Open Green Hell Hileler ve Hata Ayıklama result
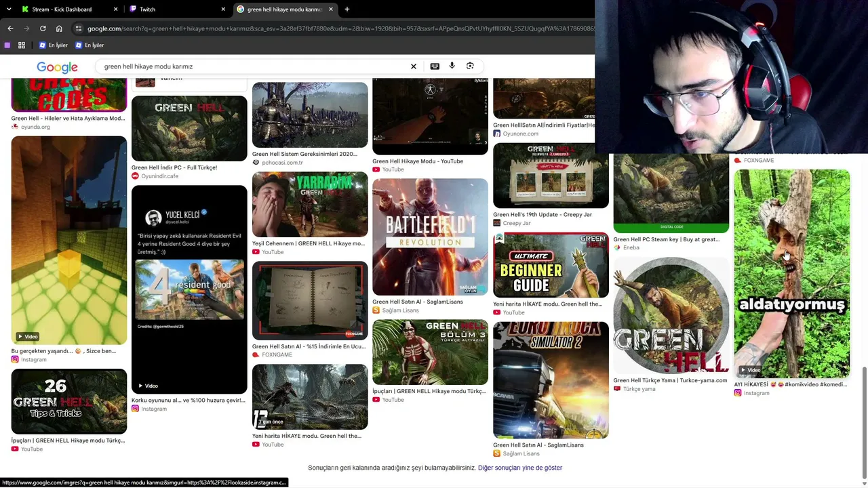The width and height of the screenshot is (868, 488). pyautogui.click(x=68, y=119)
